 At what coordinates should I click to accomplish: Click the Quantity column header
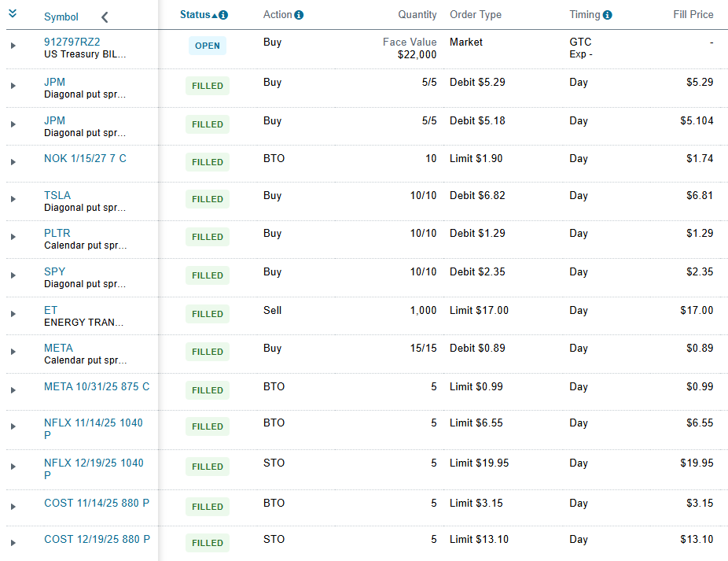[x=417, y=15]
